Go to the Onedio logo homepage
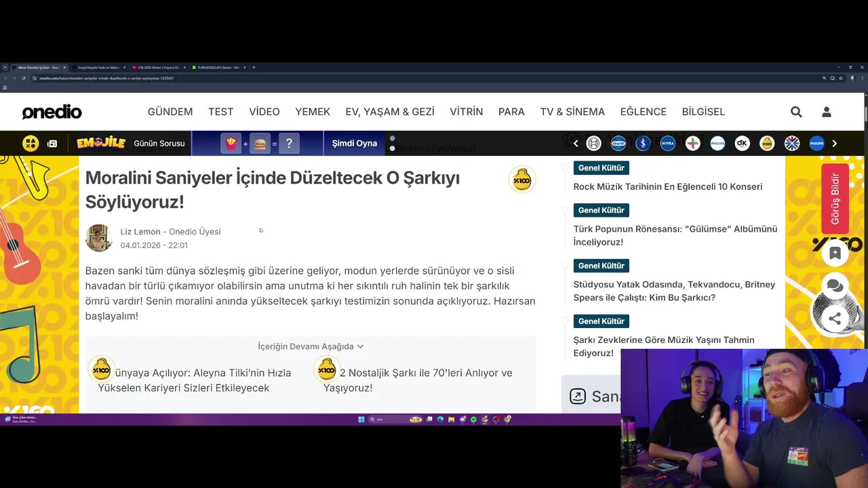 click(x=52, y=112)
